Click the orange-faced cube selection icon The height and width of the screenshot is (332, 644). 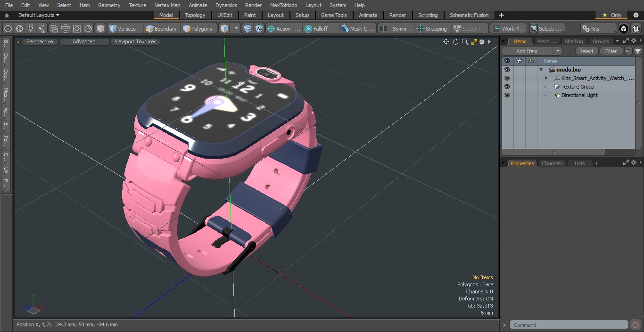[x=224, y=29]
